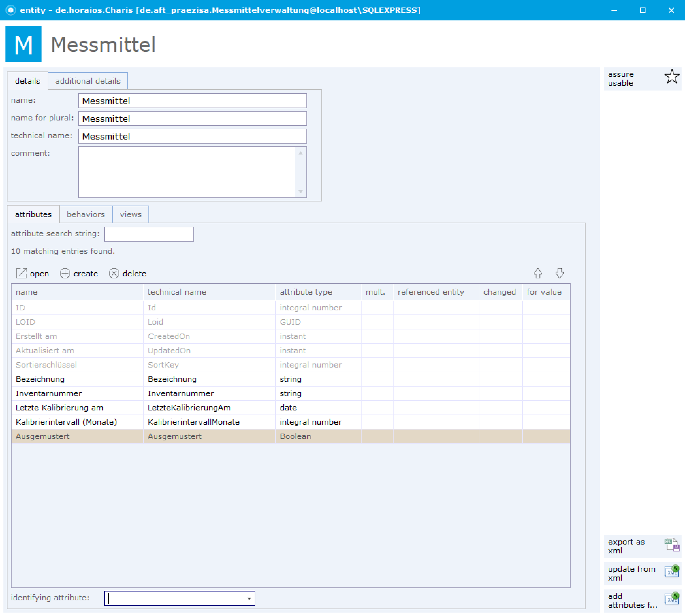Viewport: 685px width, 616px height.
Task: Click the for value column header
Action: point(546,292)
